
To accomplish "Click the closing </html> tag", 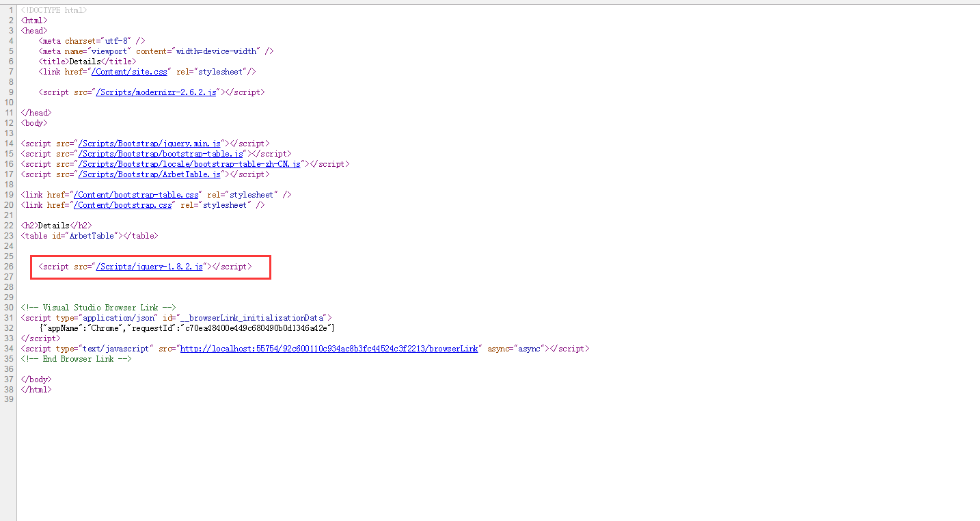I will 36,390.
